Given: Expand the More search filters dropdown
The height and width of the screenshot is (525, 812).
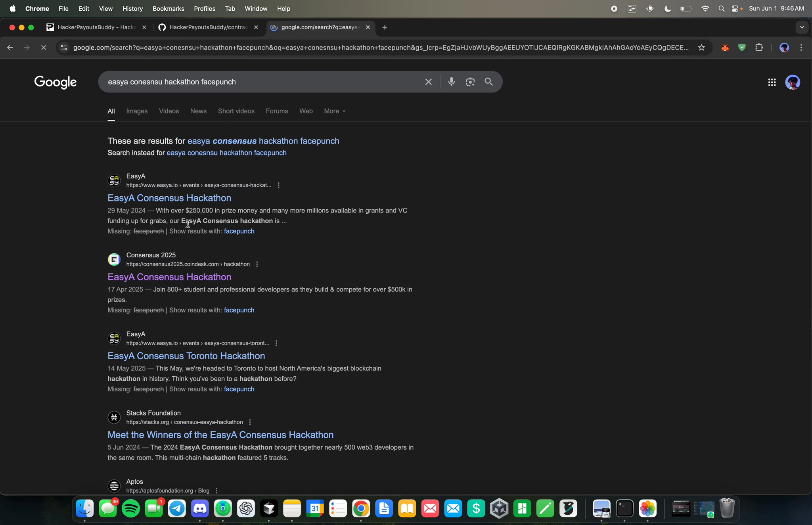Looking at the screenshot, I should point(335,111).
